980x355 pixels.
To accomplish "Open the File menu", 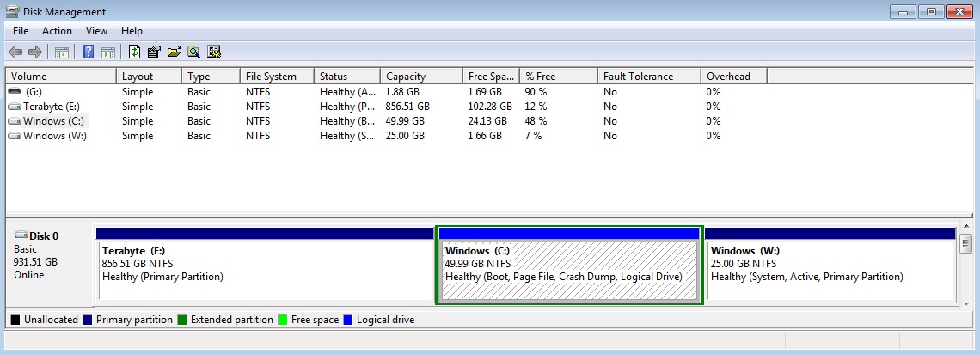I will [21, 31].
